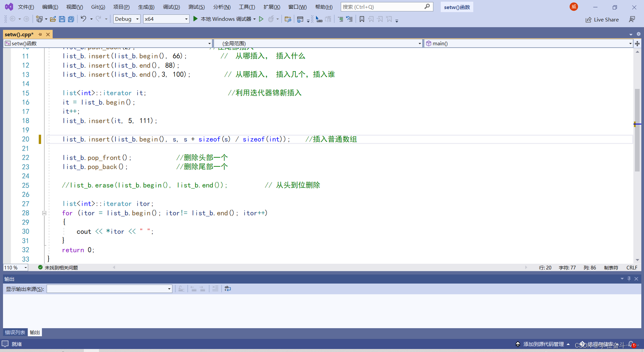The image size is (644, 352).
Task: Open the 显示输出来源 source dropdown
Action: click(x=109, y=289)
